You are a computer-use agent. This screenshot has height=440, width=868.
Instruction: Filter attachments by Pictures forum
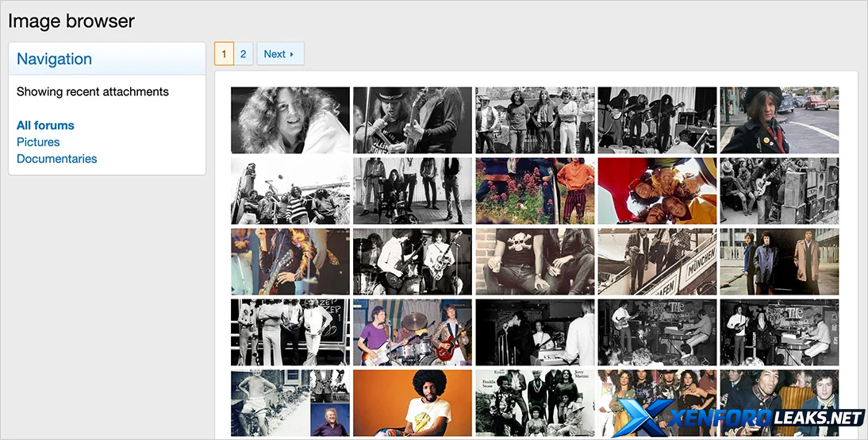[x=38, y=142]
